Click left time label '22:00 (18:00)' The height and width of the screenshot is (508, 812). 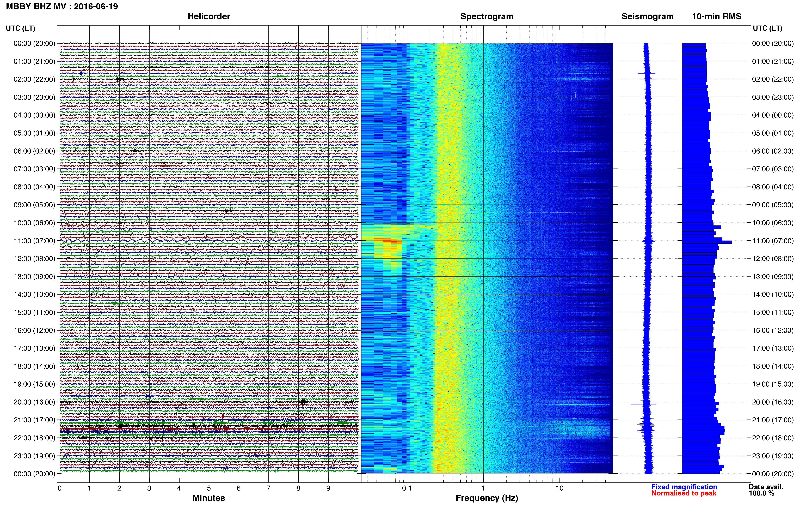34,438
